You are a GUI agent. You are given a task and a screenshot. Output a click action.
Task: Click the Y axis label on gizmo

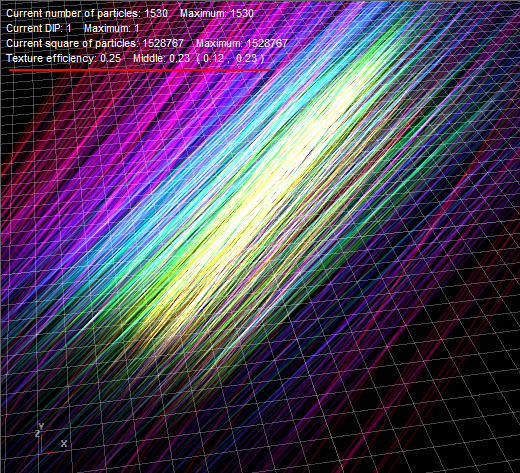pos(41,426)
